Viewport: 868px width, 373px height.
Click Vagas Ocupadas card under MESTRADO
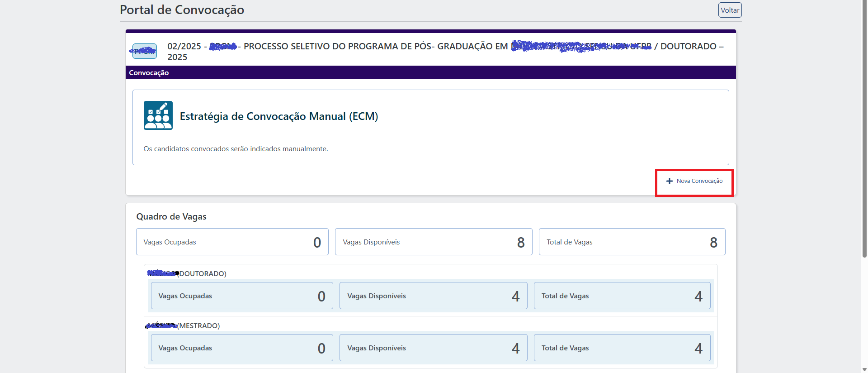tap(242, 348)
